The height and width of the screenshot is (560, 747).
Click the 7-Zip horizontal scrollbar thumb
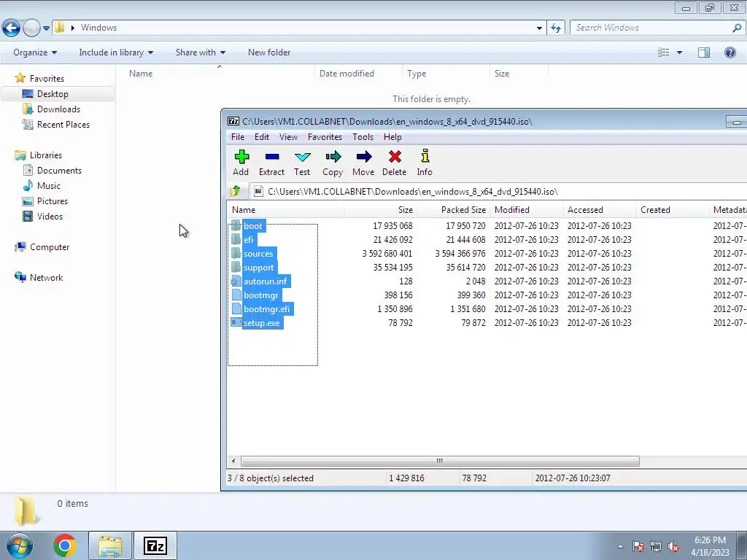(x=440, y=461)
